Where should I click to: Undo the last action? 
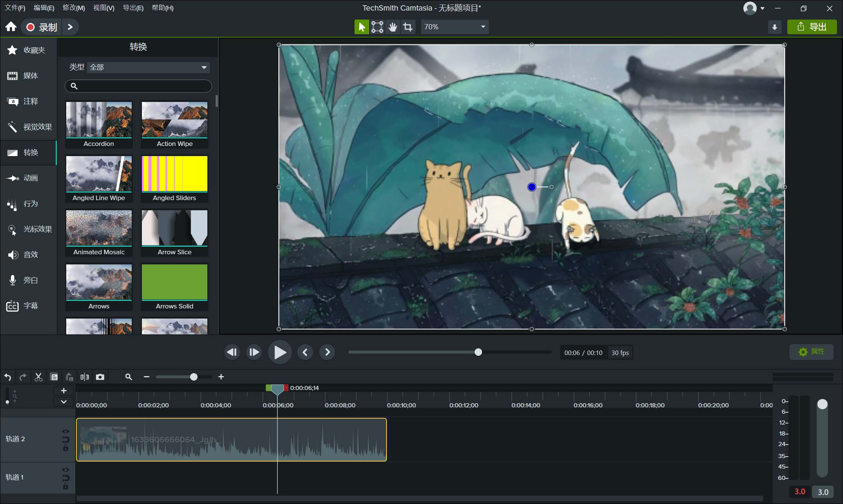click(8, 377)
